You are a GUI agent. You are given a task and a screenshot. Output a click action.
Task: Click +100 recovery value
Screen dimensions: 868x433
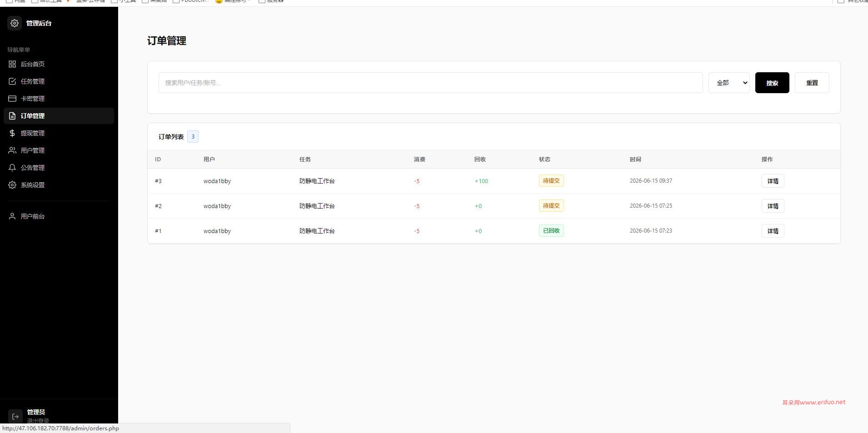point(481,181)
